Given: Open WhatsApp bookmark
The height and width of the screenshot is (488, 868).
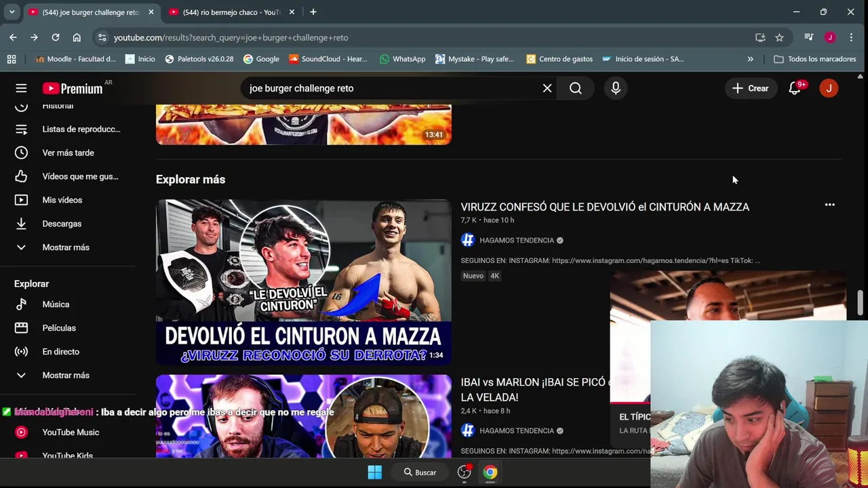Looking at the screenshot, I should (403, 59).
